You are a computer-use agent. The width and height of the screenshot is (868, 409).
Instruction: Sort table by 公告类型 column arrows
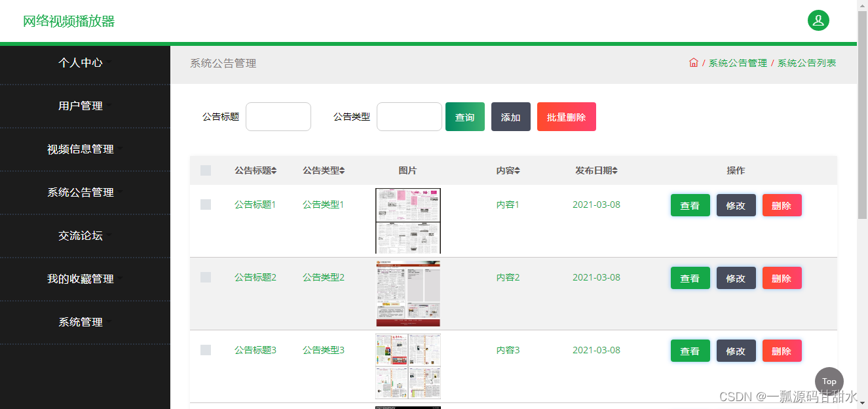[342, 170]
